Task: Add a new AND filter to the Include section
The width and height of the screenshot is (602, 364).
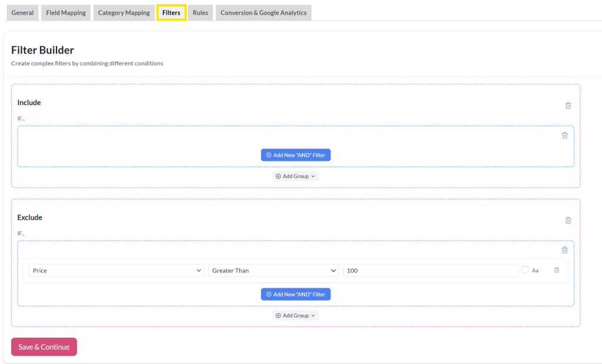Action: (296, 154)
